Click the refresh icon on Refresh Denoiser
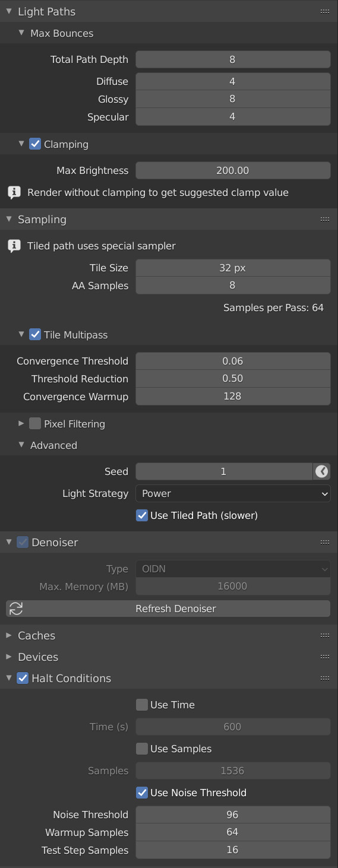This screenshot has width=338, height=868. (x=16, y=609)
